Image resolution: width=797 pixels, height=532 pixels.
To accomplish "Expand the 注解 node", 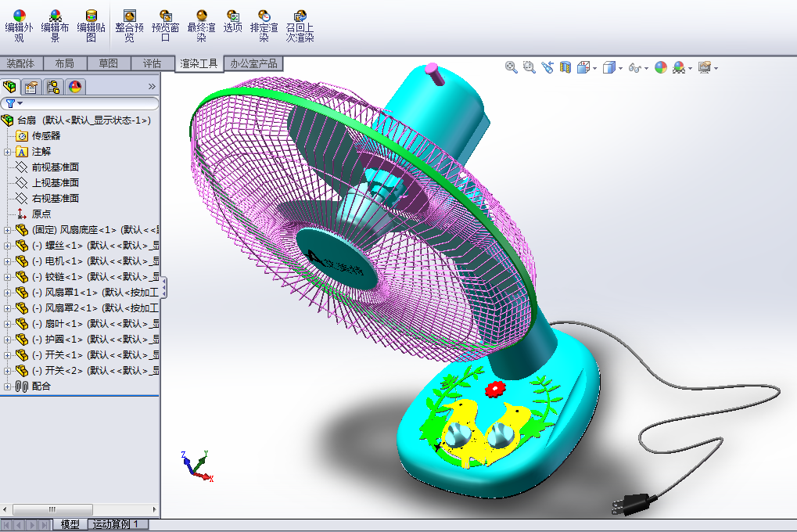I will (x=7, y=152).
